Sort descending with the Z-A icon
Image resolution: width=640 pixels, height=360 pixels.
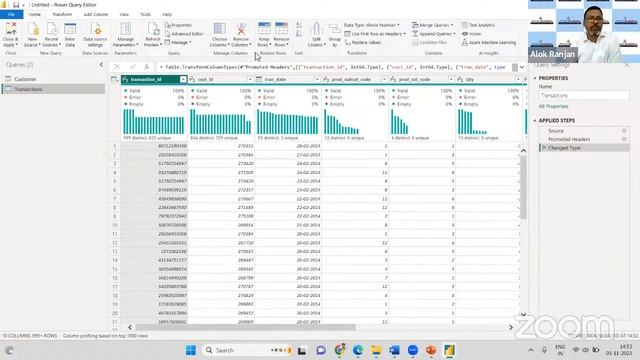tap(299, 34)
